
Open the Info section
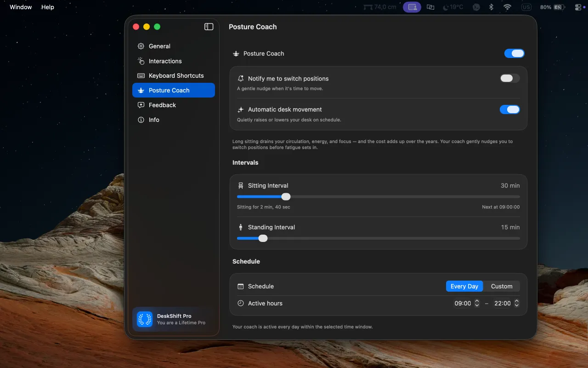(174, 120)
